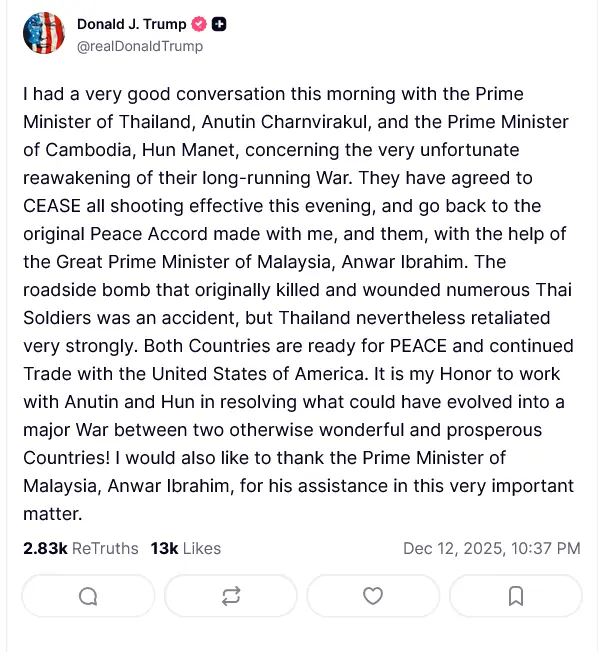ReTruth this post with the arrows icon
The image size is (605, 652).
coord(231,596)
